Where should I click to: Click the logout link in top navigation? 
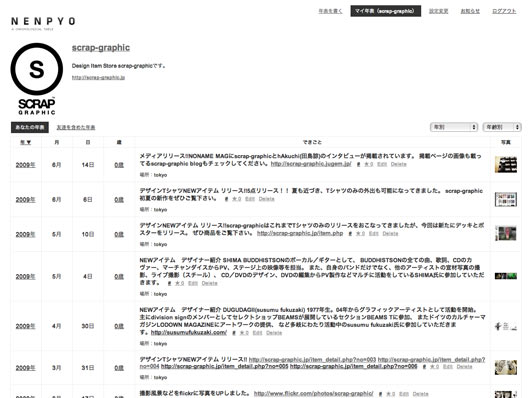pyautogui.click(x=504, y=11)
